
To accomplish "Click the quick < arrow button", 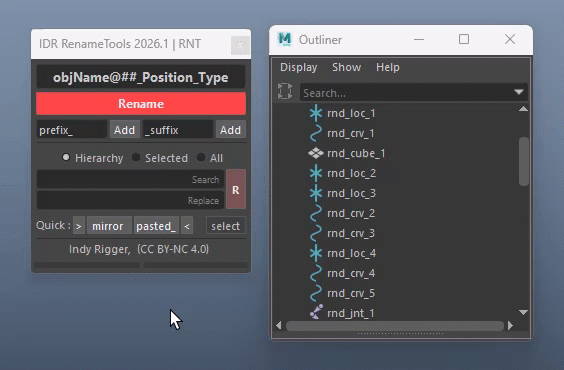I will [x=187, y=226].
